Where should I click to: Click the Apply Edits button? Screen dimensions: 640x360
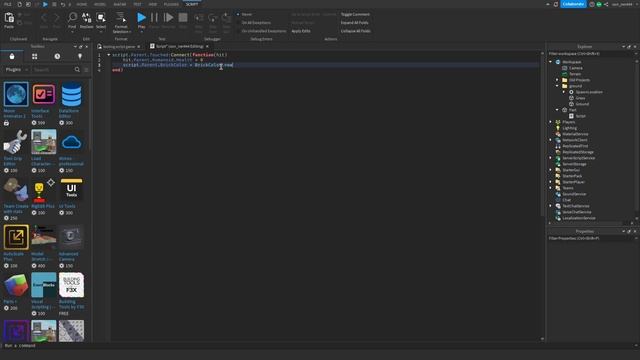(x=301, y=31)
